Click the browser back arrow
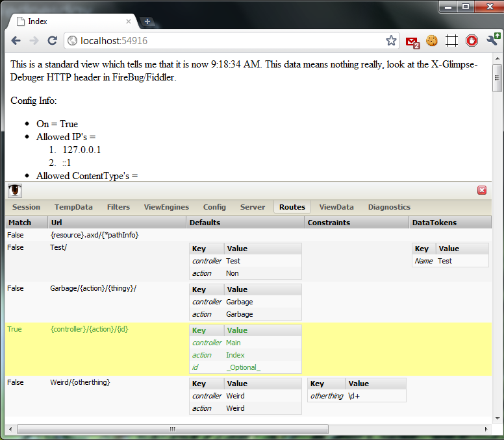This screenshot has width=504, height=440. tap(16, 41)
